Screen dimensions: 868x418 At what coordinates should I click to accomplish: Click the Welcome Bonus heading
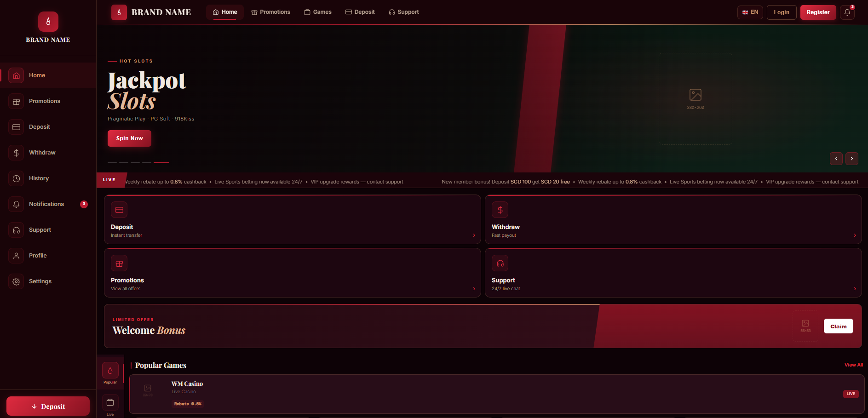coord(149,330)
